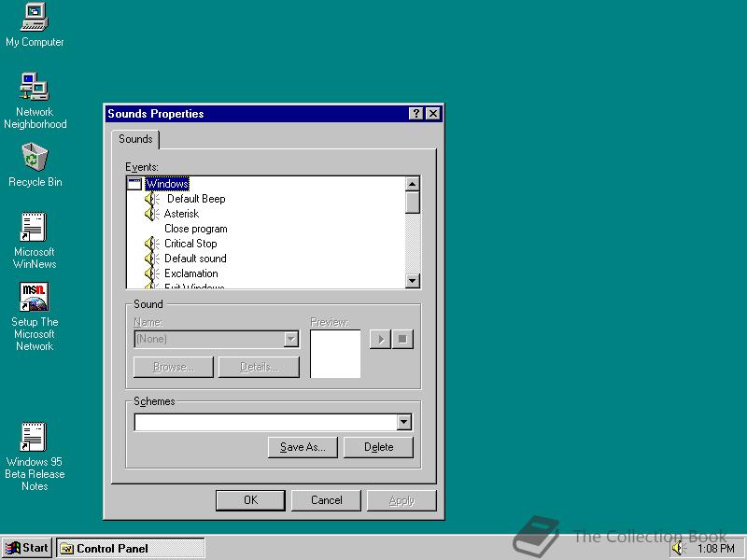The width and height of the screenshot is (747, 560).
Task: Select the Exclamation event
Action: [x=190, y=273]
